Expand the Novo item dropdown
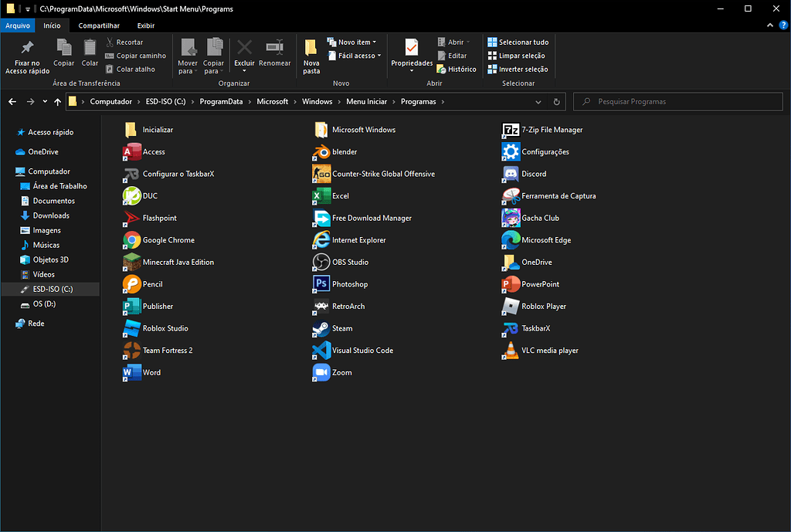 coord(357,42)
